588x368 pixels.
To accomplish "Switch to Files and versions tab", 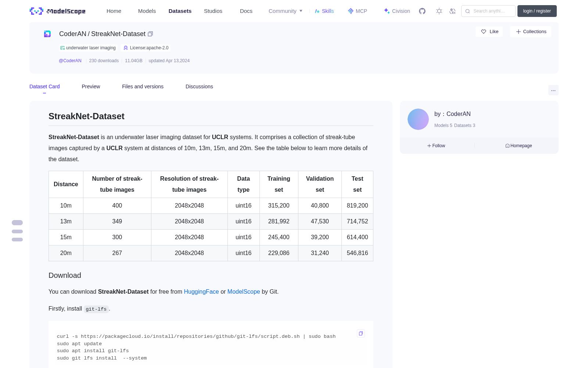I will pos(143,86).
